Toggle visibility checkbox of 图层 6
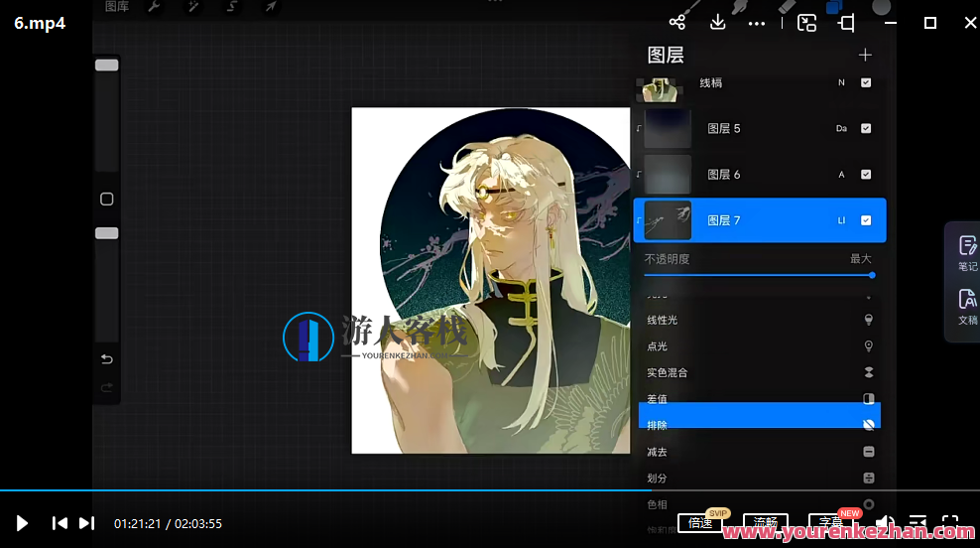 click(866, 175)
